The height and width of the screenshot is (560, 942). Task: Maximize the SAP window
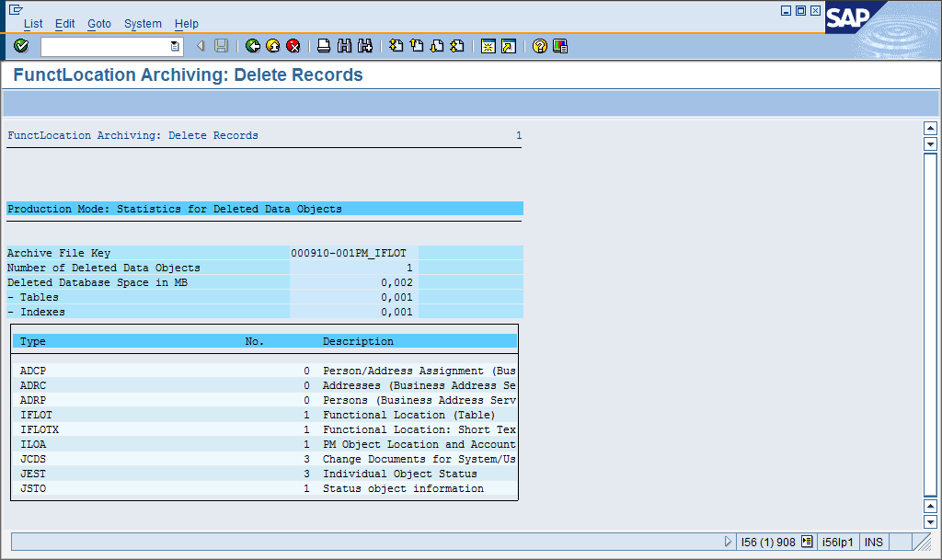point(801,10)
